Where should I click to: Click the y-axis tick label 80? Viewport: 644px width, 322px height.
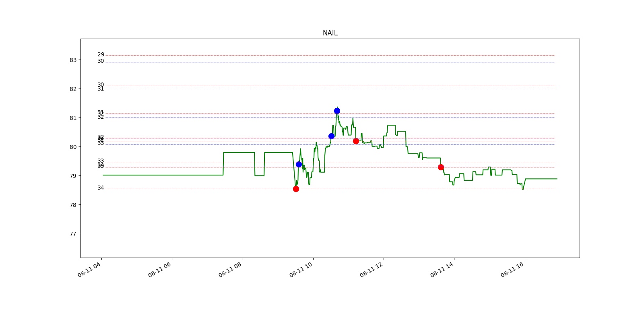[73, 147]
